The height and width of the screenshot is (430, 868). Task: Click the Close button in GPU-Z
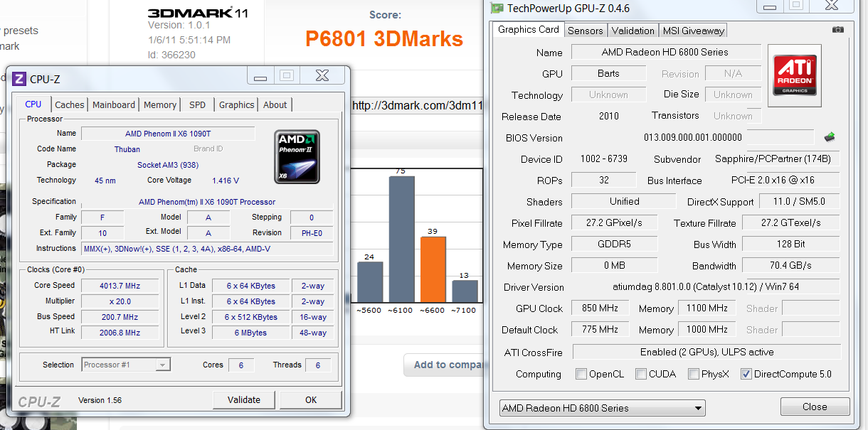(815, 407)
